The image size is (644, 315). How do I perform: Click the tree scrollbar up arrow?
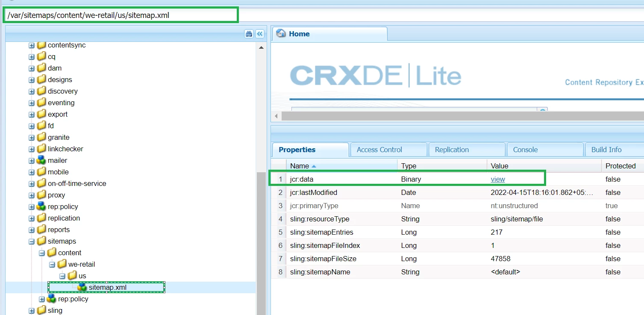[x=261, y=47]
